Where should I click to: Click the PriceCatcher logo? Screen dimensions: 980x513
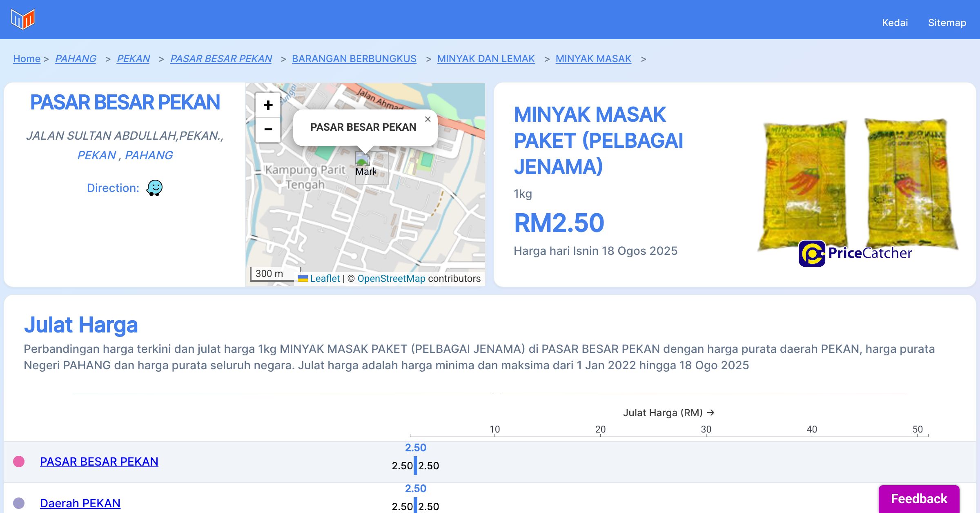[855, 253]
